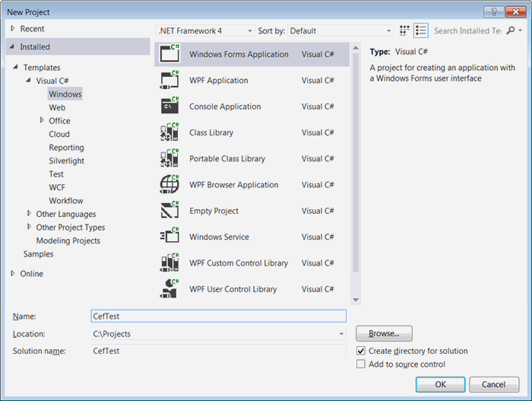Click the Search Installed Templates field
This screenshot has width=532, height=401.
coord(467,30)
